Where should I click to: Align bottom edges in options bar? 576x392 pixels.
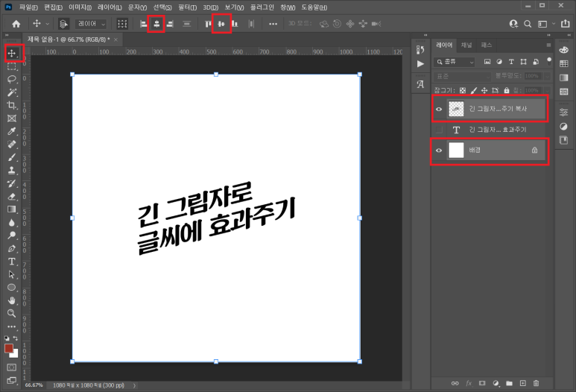tap(235, 24)
